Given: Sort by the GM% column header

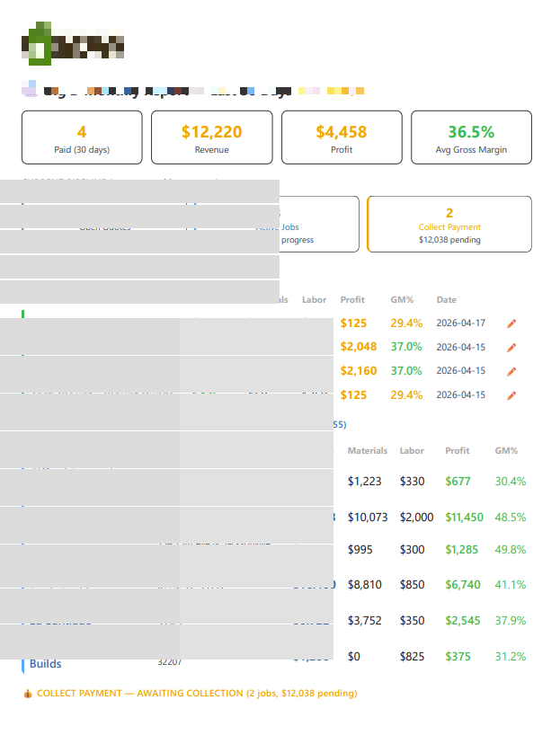Looking at the screenshot, I should [401, 299].
